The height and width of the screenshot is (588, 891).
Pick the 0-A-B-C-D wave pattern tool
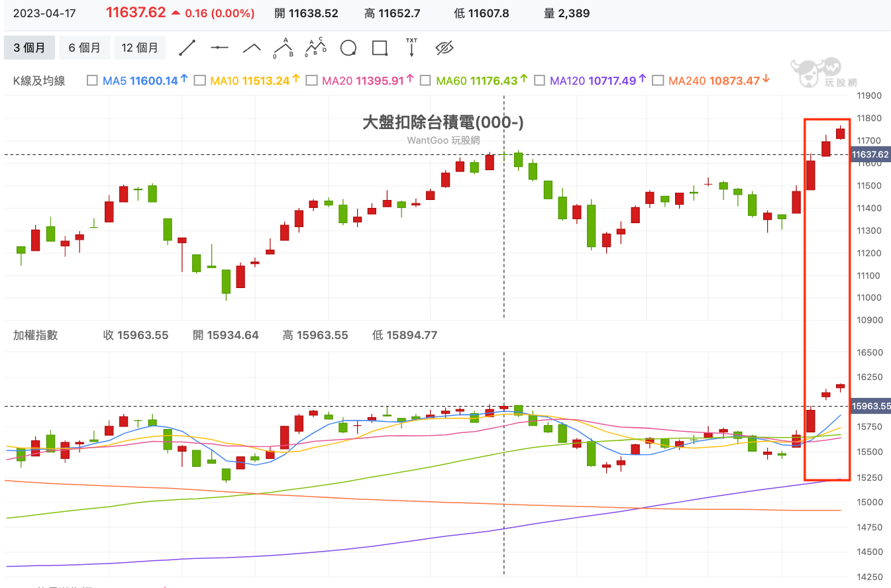point(316,48)
